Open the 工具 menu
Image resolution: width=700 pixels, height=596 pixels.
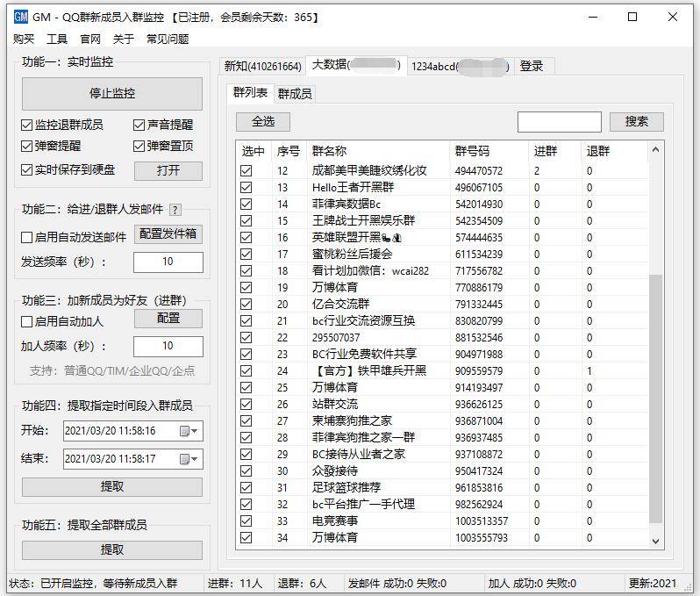tap(57, 39)
